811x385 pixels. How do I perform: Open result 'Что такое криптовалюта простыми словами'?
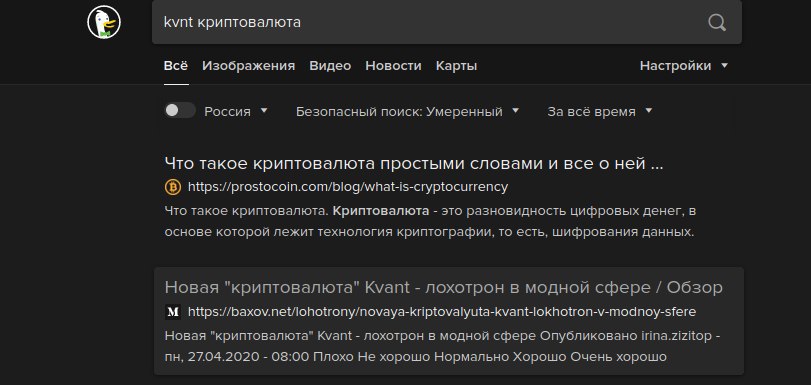point(414,164)
